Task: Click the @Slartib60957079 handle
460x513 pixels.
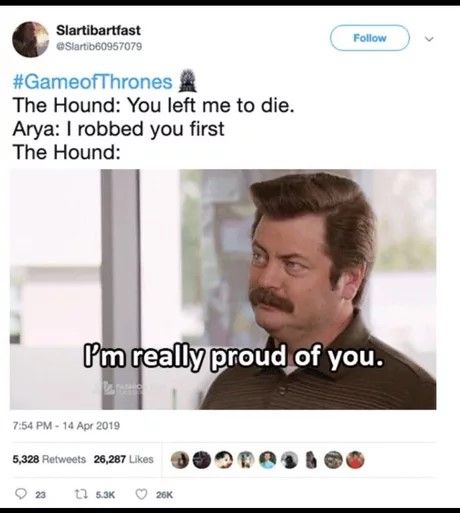Action: 99,46
